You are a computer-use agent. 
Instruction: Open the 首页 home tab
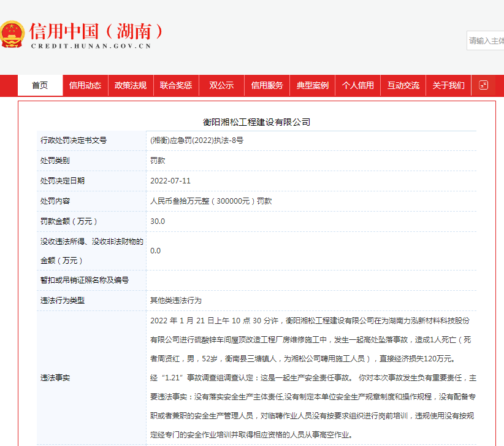[x=40, y=86]
